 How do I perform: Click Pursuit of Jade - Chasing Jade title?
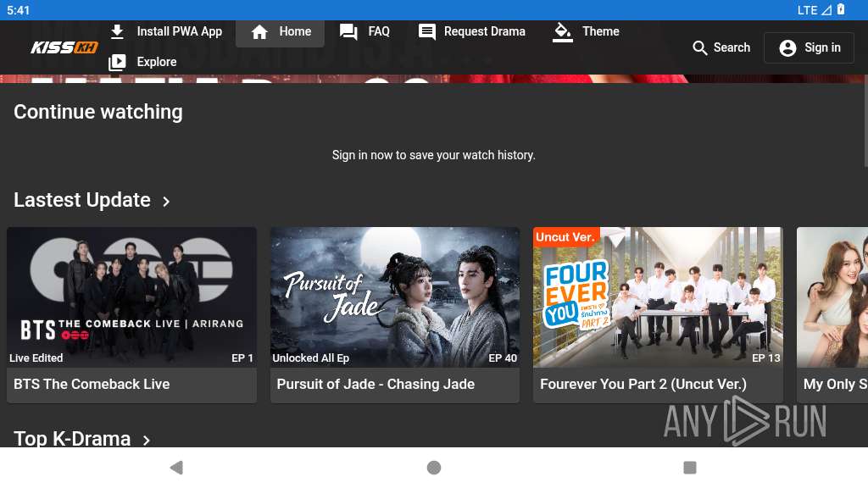tap(376, 384)
